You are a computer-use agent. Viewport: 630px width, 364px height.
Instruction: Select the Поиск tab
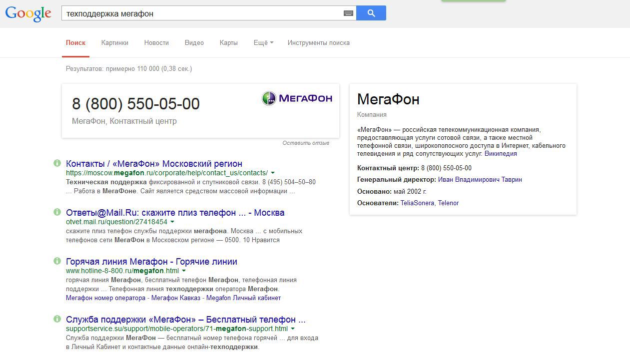point(75,43)
